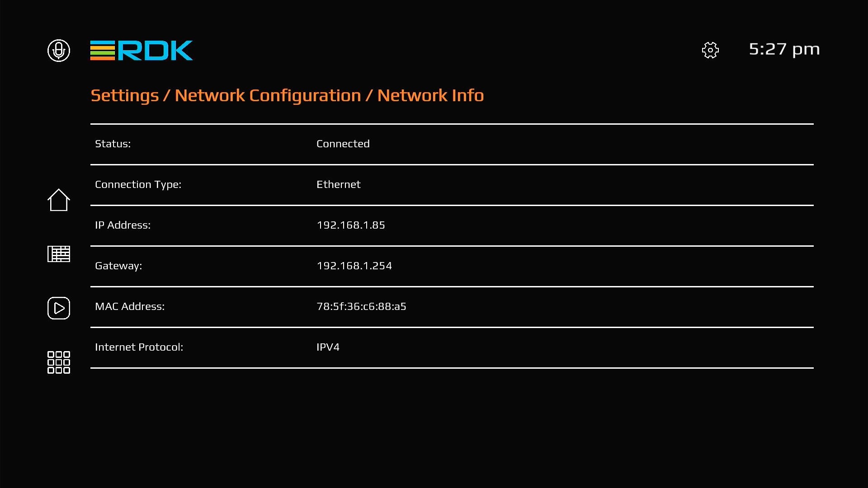868x488 pixels.
Task: Click the 5:27 pm clock display
Action: point(784,49)
